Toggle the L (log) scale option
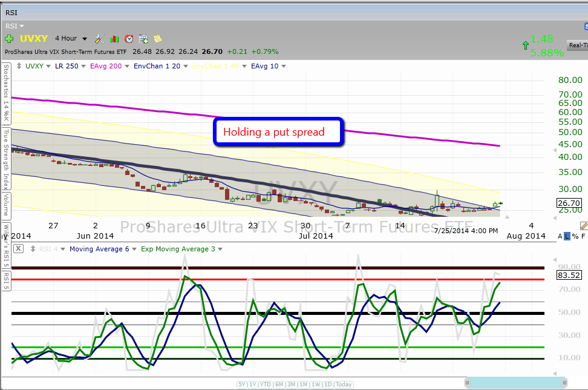 (567, 236)
